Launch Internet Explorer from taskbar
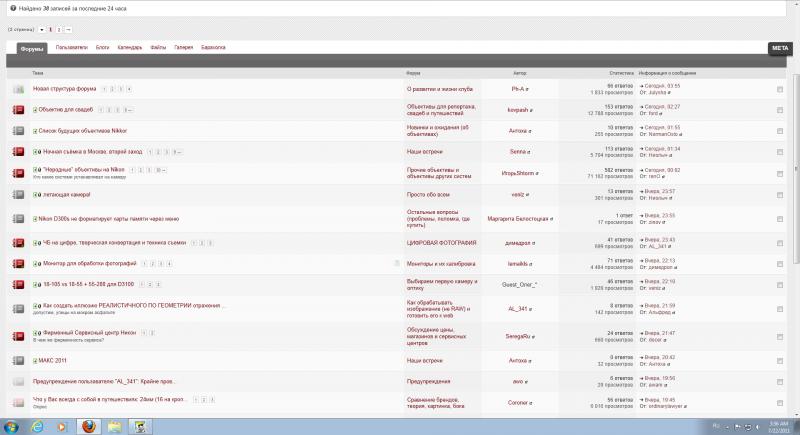Viewport: 800px width, 435px height. 37,427
